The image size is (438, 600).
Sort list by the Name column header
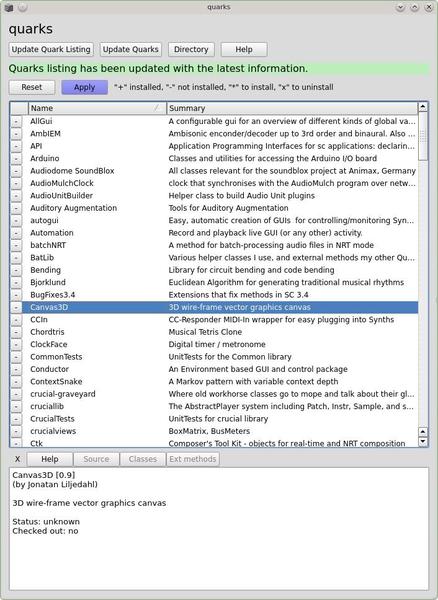tap(97, 108)
